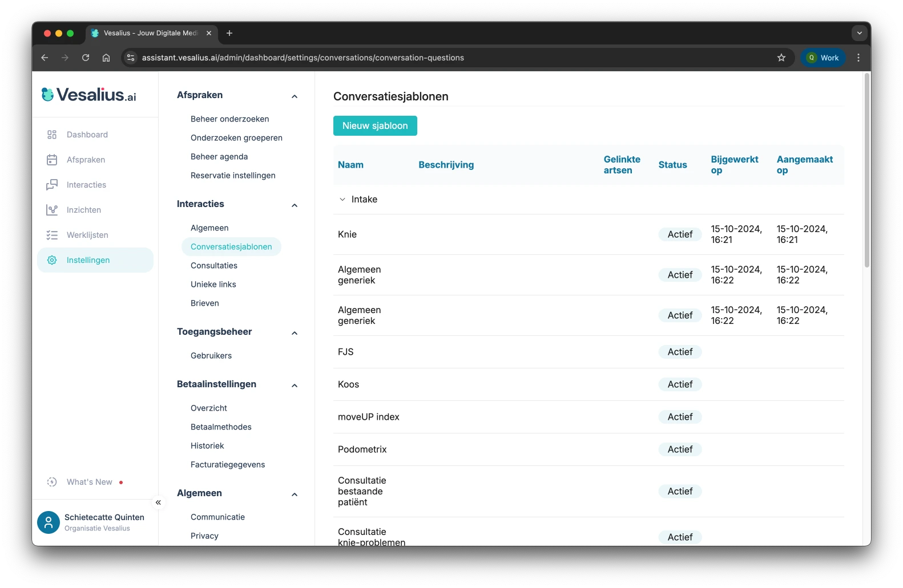Select Unieke links in settings menu

213,285
